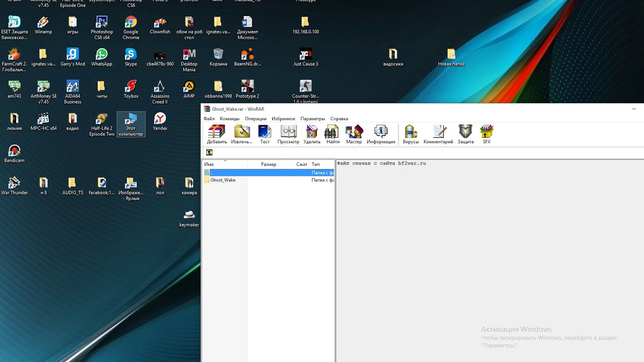This screenshot has height=362, width=644.
Task: Open the Избранное menu
Action: (283, 119)
